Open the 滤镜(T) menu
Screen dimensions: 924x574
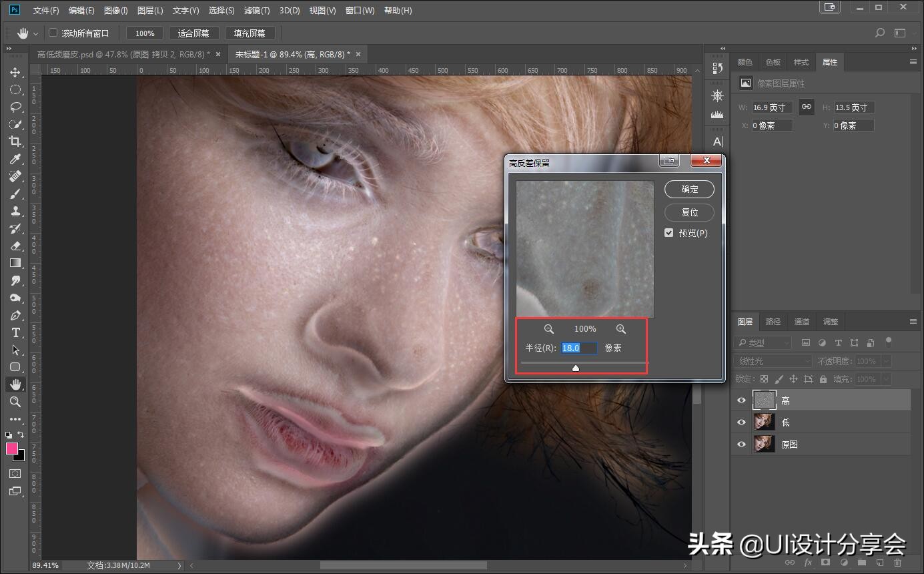257,11
